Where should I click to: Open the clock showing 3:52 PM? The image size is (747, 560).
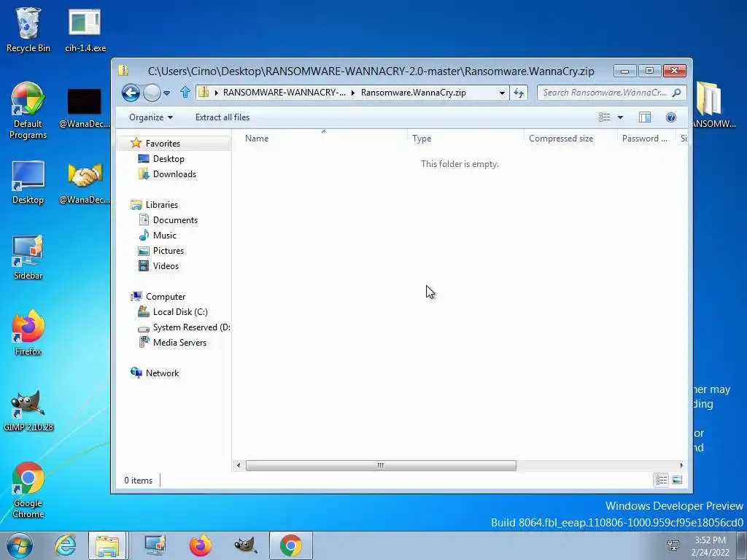pos(710,545)
